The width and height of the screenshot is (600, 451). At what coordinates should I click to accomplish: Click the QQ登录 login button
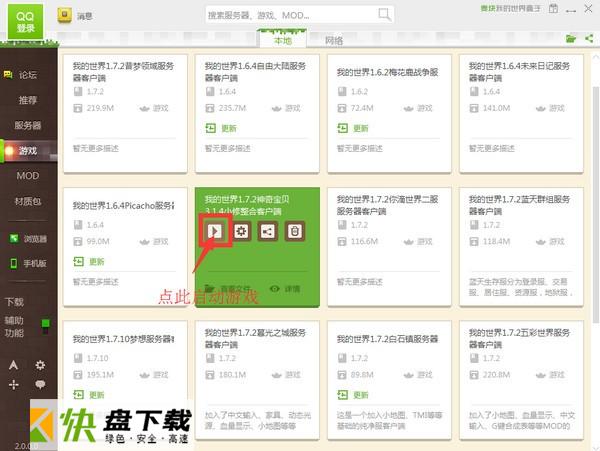click(25, 22)
